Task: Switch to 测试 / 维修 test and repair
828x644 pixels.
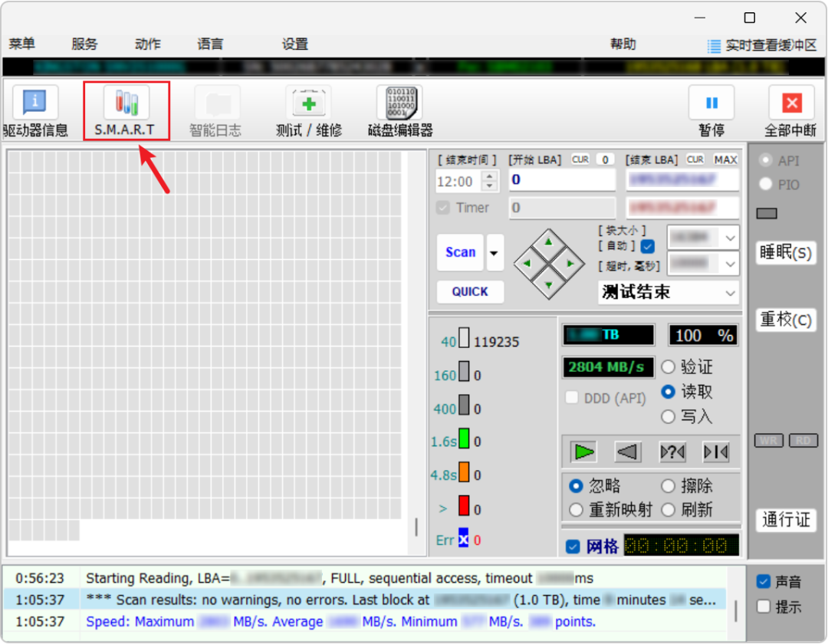Action: (x=308, y=111)
